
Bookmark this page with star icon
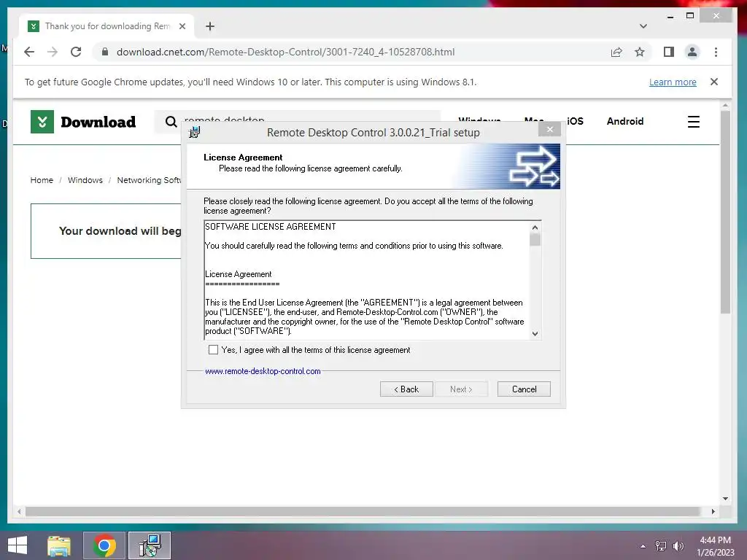click(x=639, y=52)
